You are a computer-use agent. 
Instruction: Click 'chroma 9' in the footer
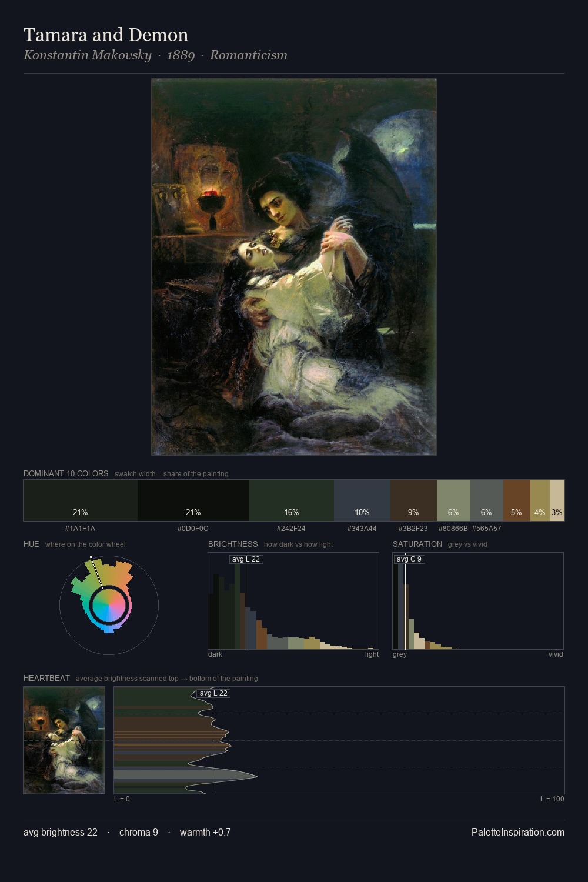pyautogui.click(x=139, y=832)
